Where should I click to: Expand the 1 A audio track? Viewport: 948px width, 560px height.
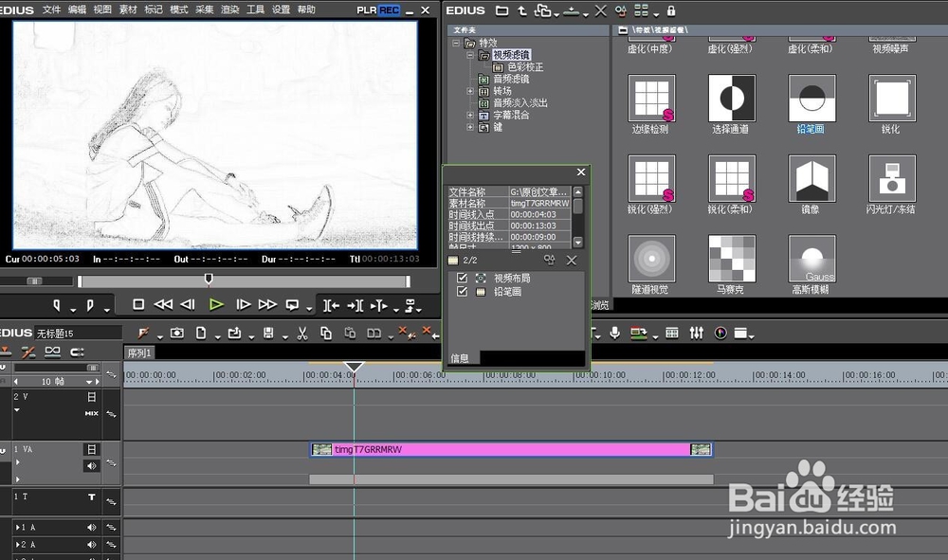(17, 528)
